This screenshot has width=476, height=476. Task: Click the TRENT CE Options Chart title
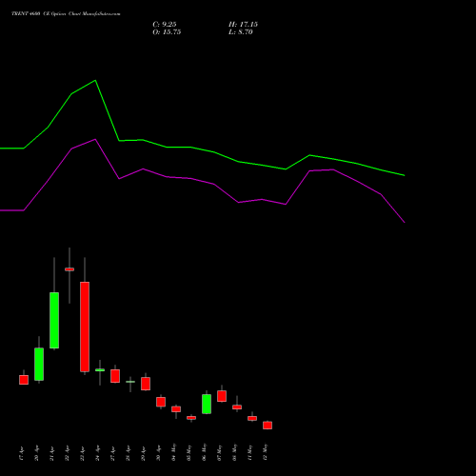[x=66, y=14]
